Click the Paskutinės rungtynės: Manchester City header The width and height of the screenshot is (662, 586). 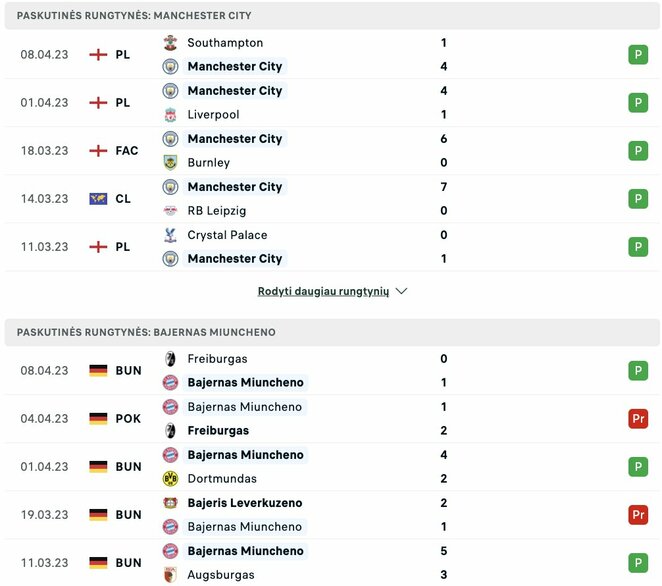134,16
